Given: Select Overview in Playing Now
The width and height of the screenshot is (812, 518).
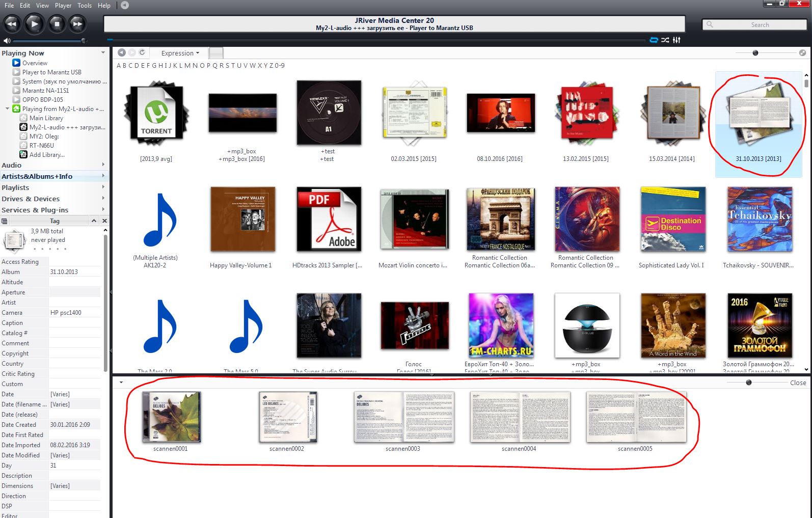Looking at the screenshot, I should tap(35, 63).
